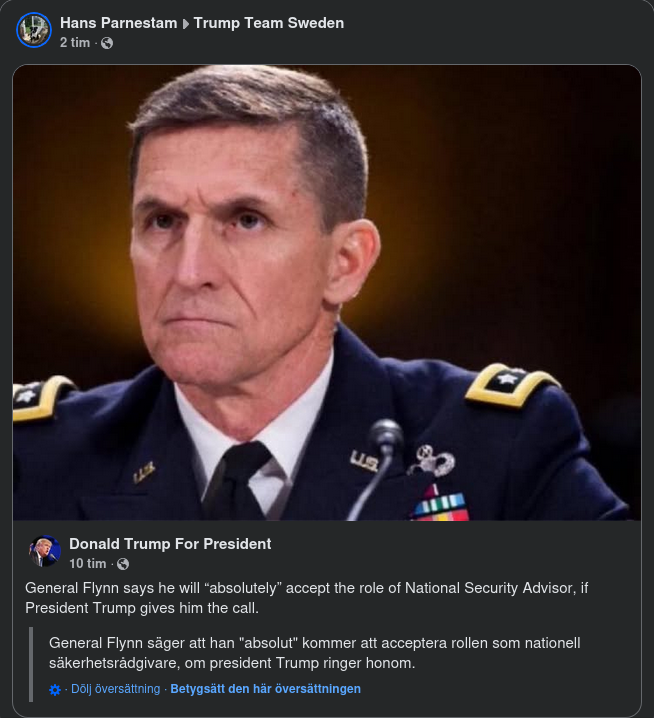Open the Donald Trump For President page name
The width and height of the screenshot is (654, 718).
pyautogui.click(x=170, y=544)
